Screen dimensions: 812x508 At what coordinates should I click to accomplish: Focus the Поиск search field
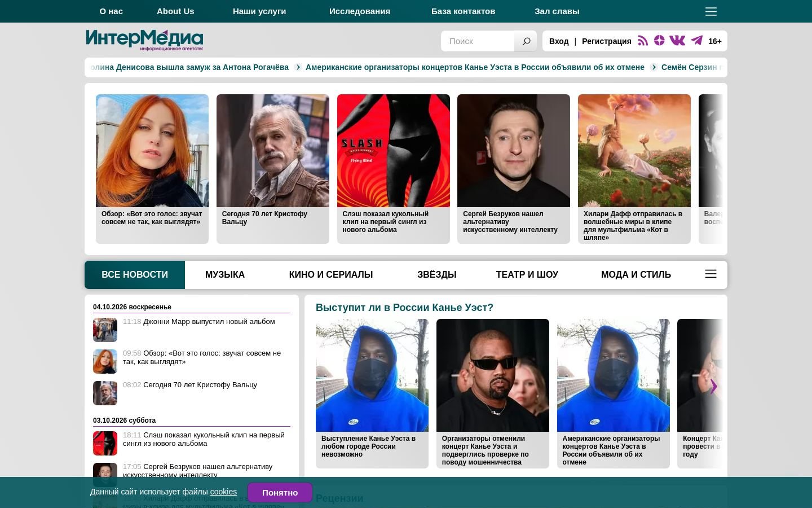(478, 41)
